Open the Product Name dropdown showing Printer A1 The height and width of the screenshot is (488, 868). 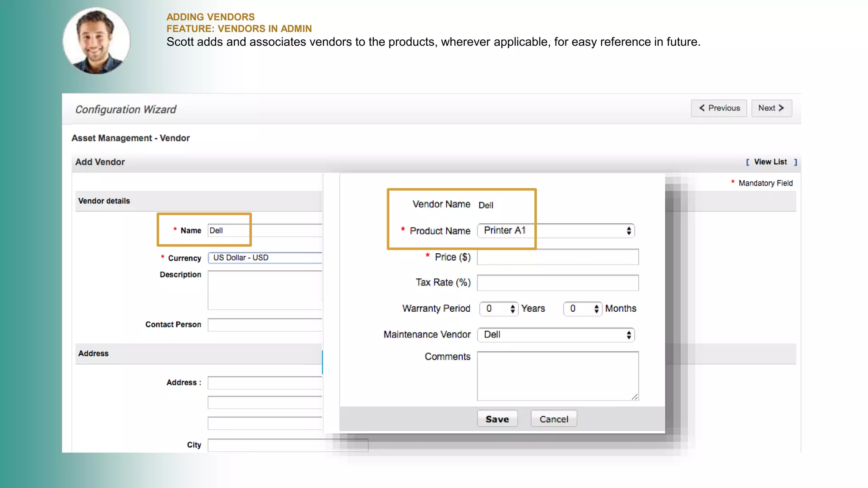pyautogui.click(x=556, y=230)
